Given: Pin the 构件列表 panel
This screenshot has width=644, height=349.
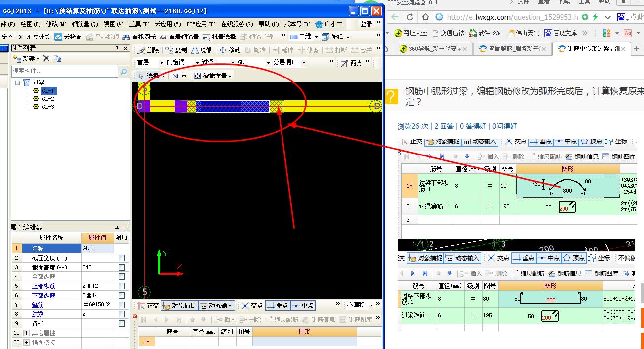Looking at the screenshot, I should 117,48.
